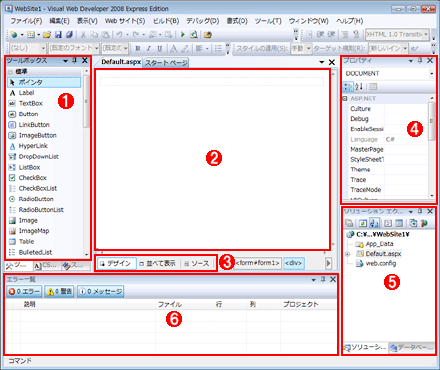Click the Refresh icon in Solution Explorer
The image size is (440, 370).
tap(363, 223)
